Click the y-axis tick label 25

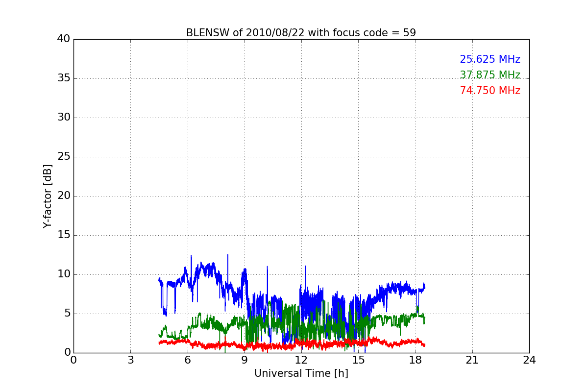click(x=64, y=157)
